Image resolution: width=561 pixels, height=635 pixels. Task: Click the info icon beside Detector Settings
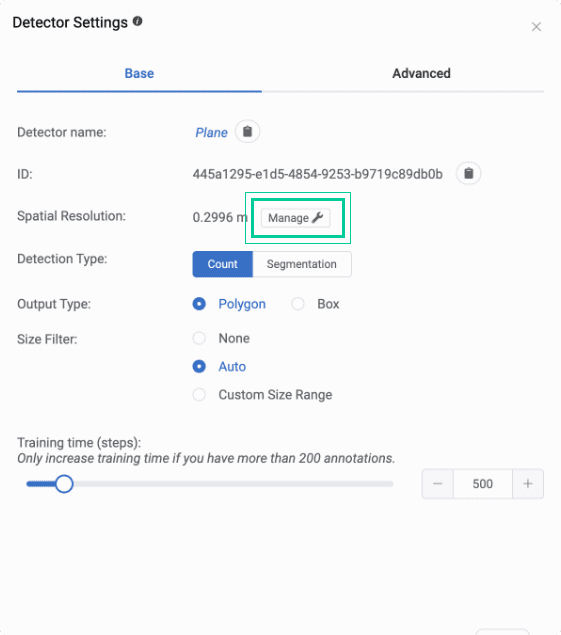(138, 21)
